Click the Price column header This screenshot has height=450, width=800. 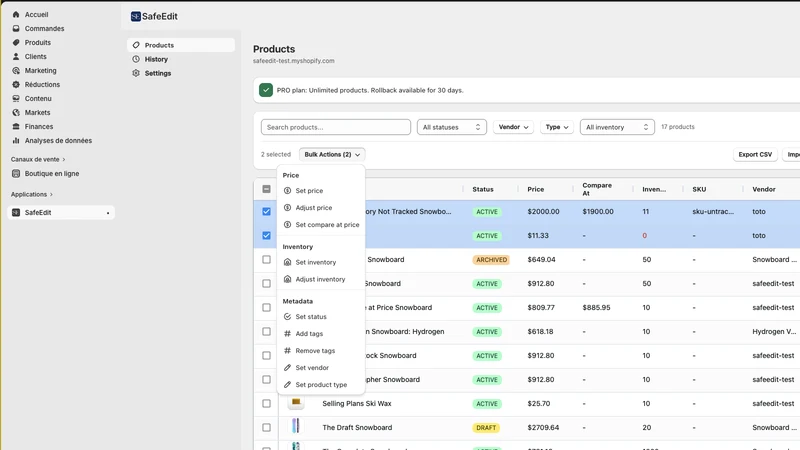(x=536, y=189)
